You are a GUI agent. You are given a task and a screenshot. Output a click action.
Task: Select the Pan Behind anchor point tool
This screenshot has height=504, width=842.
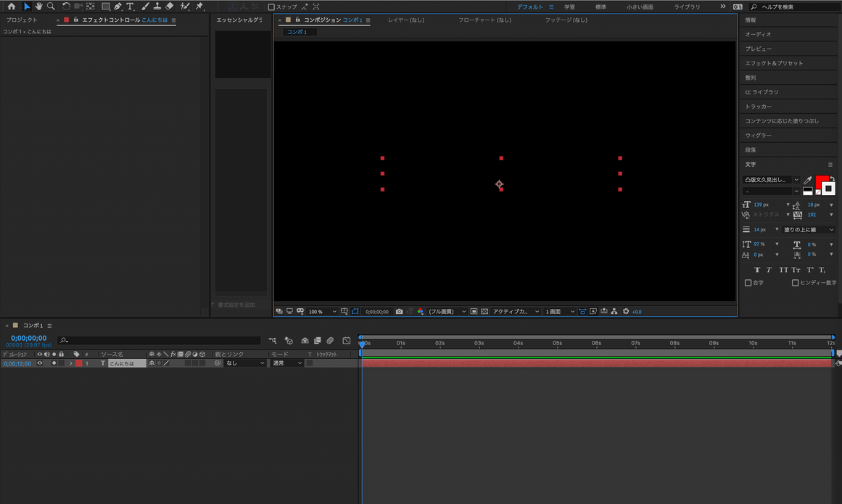pyautogui.click(x=91, y=7)
